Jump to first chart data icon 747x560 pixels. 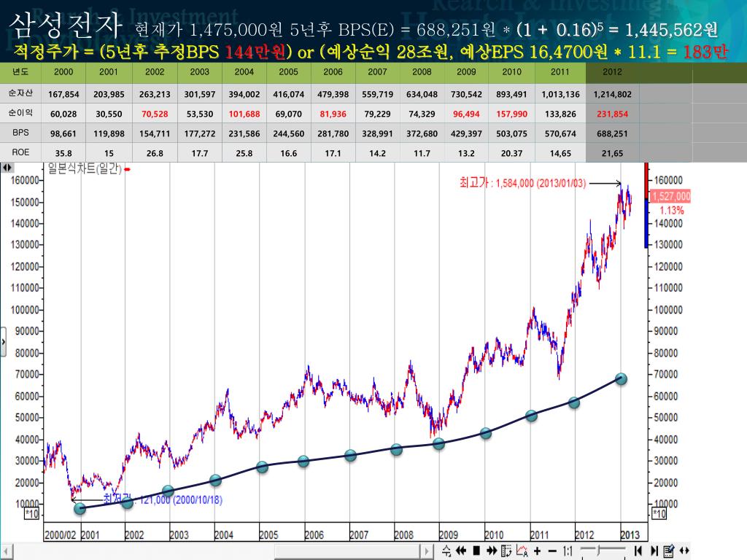click(638, 551)
